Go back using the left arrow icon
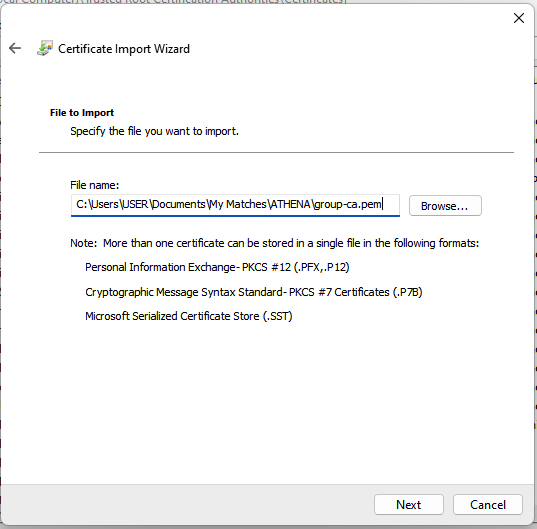Image resolution: width=537 pixels, height=529 pixels. point(15,48)
